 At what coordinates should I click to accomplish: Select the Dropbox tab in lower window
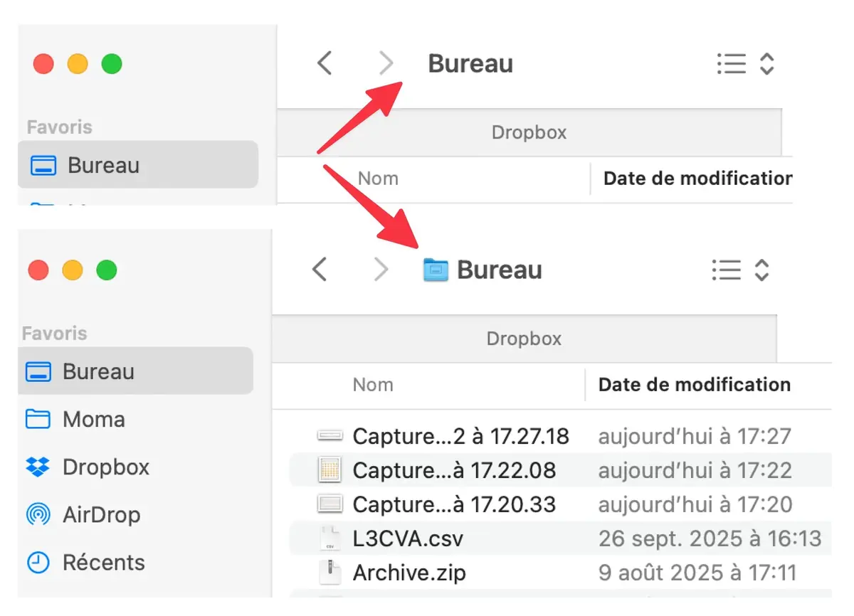524,339
